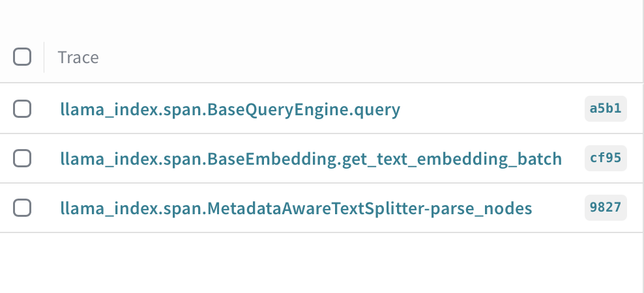
Task: Click empty header area right of Trace label
Action: [x=370, y=57]
